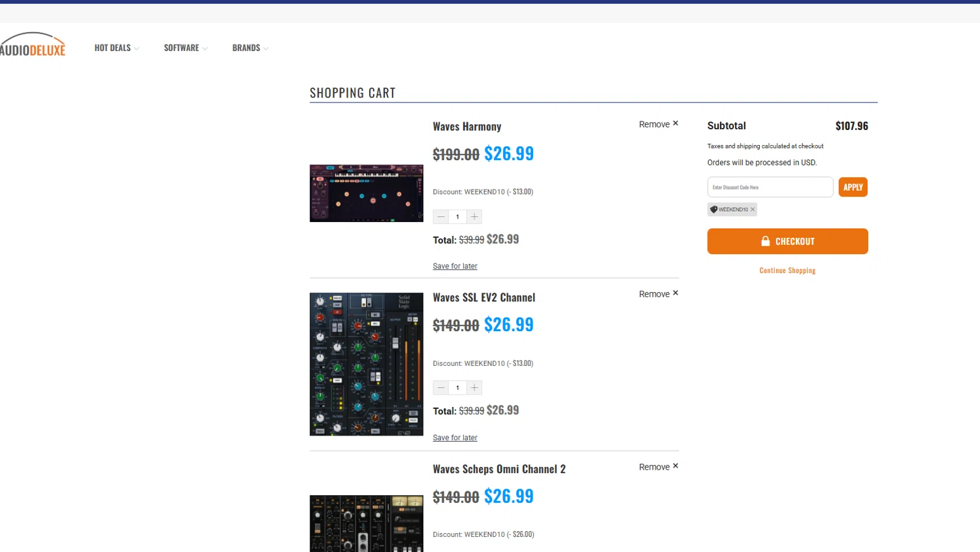Open Waves Harmony product title

467,127
